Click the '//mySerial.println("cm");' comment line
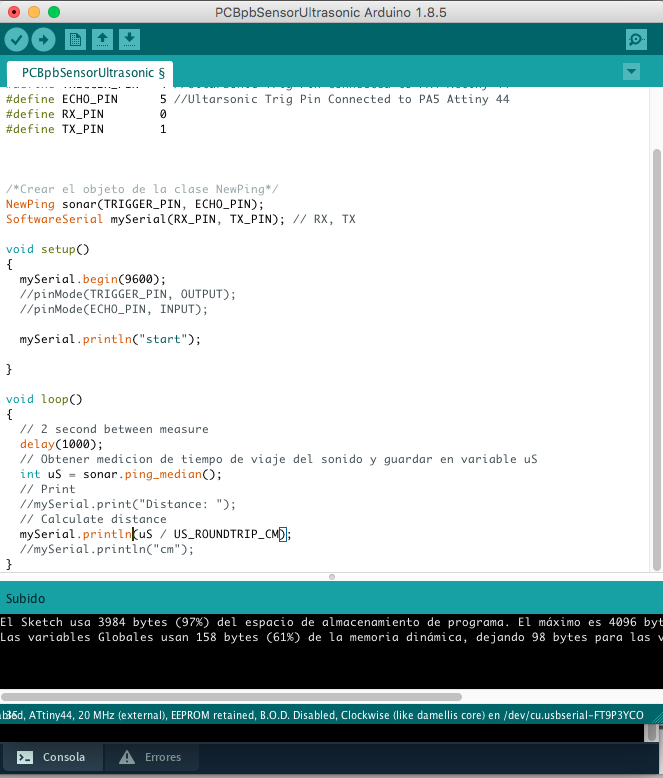This screenshot has height=778, width=663. pyautogui.click(x=107, y=549)
